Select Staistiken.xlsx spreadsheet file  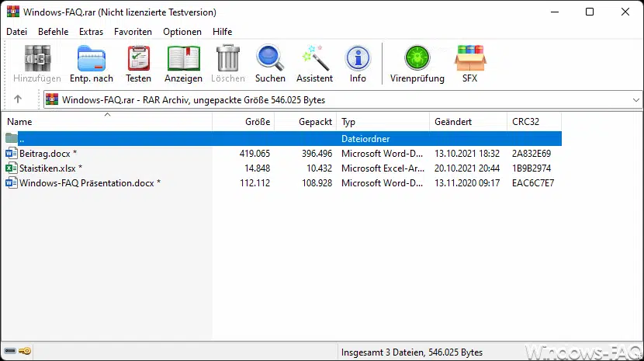(x=50, y=168)
